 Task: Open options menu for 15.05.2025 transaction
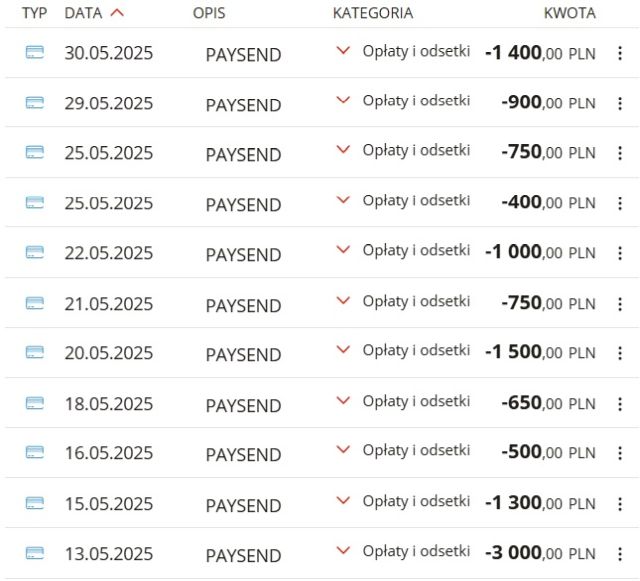[620, 504]
